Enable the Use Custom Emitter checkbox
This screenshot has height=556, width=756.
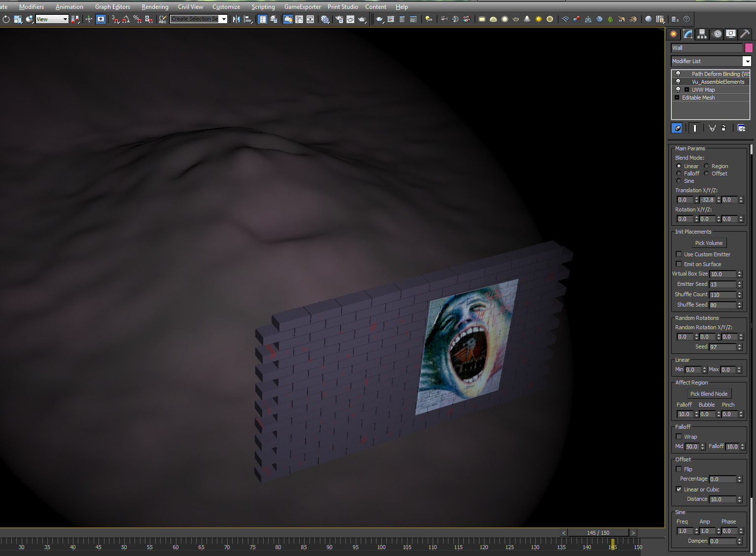679,254
